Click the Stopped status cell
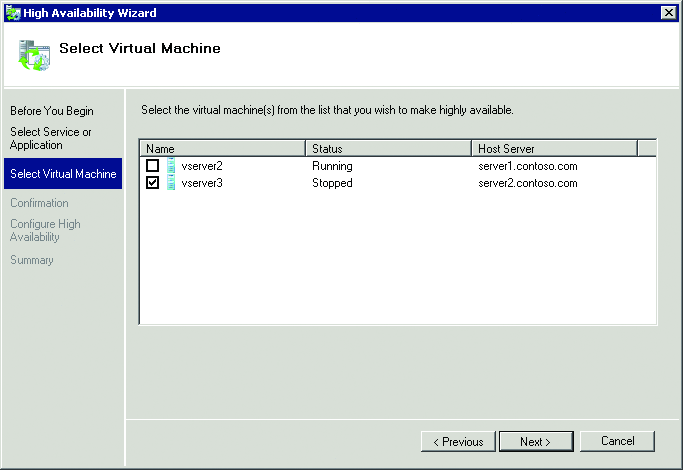 [x=332, y=183]
